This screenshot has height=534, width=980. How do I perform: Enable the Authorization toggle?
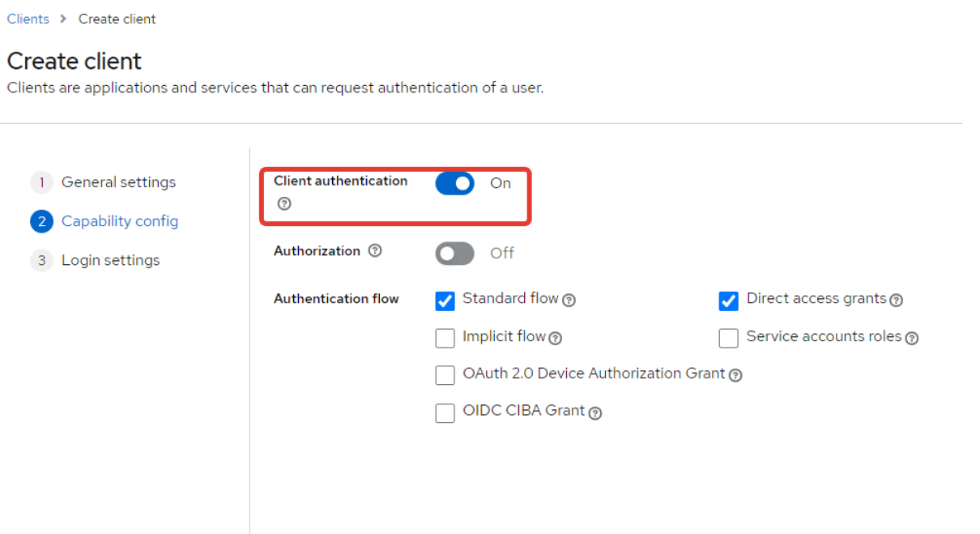pyautogui.click(x=454, y=254)
